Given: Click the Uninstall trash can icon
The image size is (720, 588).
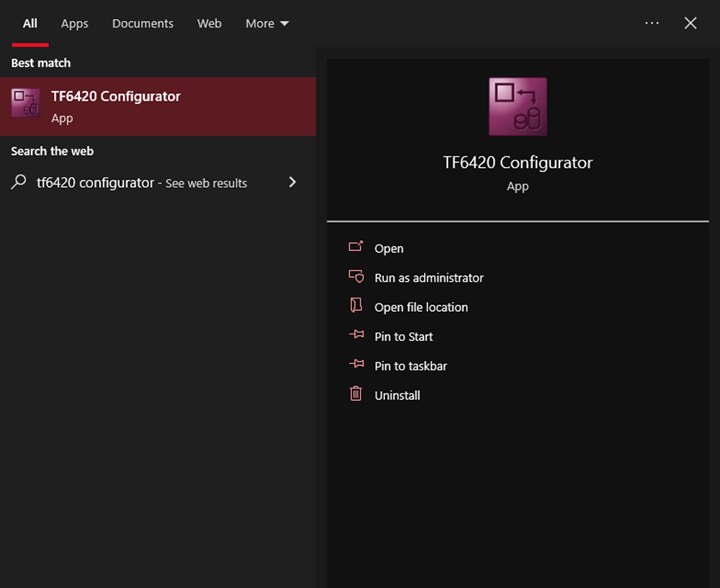Looking at the screenshot, I should tap(356, 393).
